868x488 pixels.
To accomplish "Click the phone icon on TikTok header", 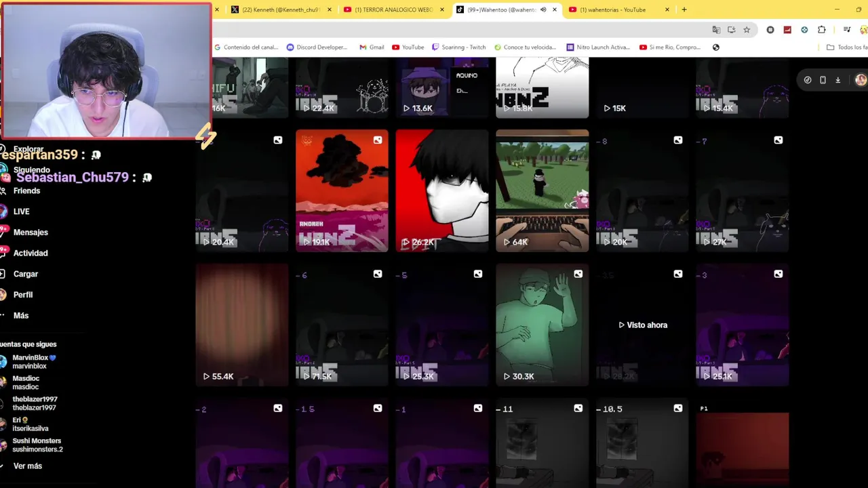I will tap(823, 80).
